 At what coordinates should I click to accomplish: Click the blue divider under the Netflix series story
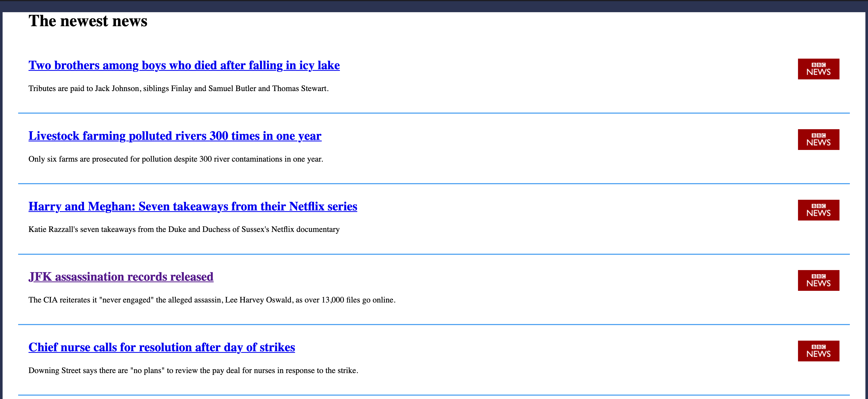(434, 254)
